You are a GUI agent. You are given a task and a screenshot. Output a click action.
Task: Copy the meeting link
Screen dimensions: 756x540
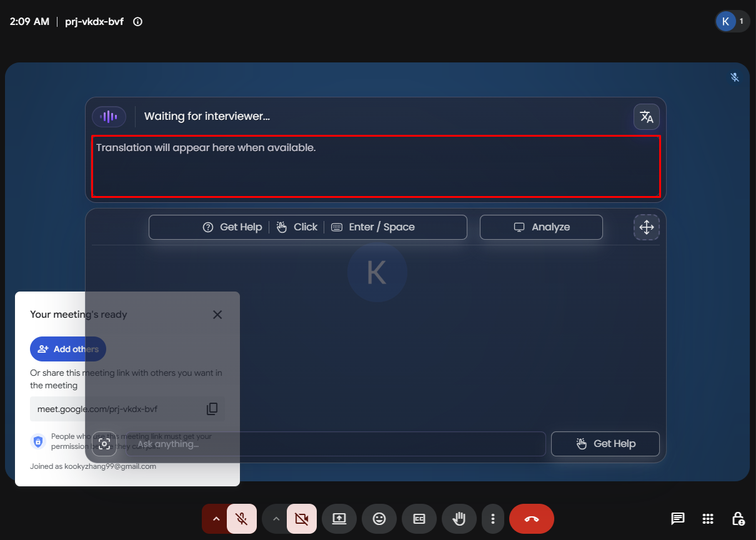point(212,409)
